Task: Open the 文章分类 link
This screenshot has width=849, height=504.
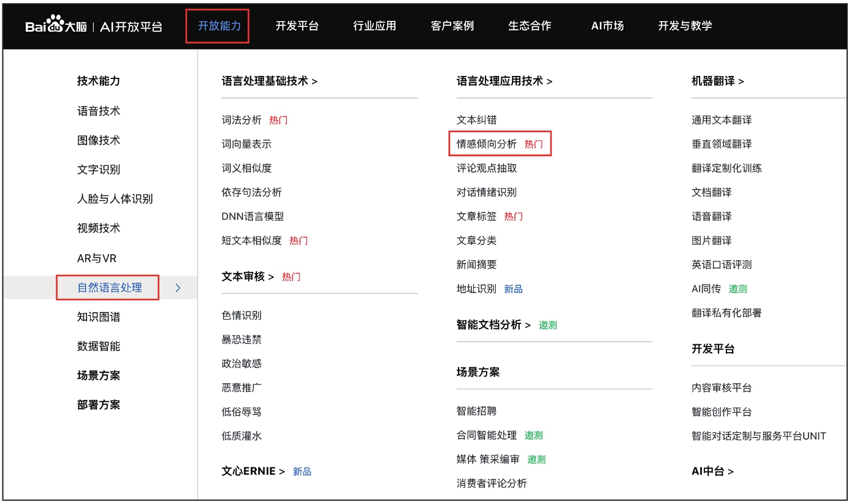Action: [x=476, y=241]
